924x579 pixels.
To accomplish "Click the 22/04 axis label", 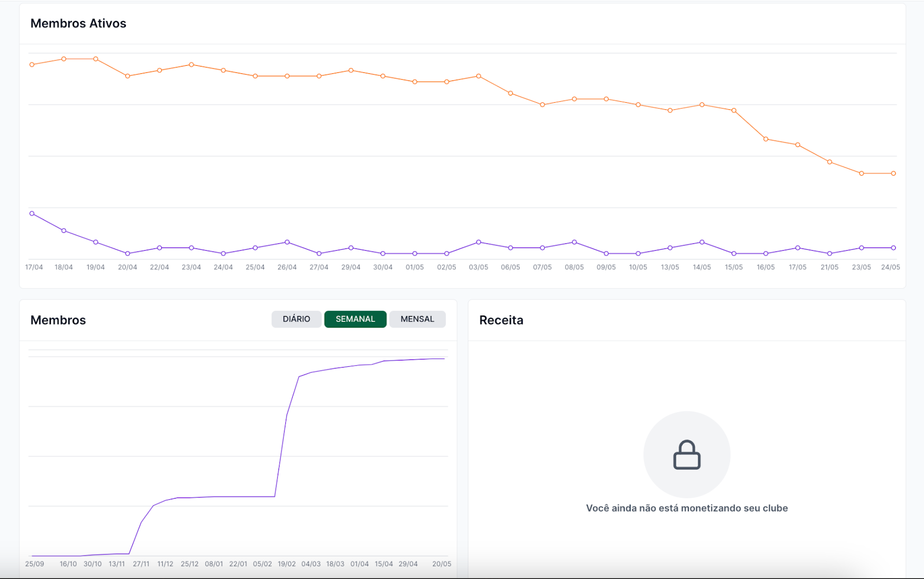I will tap(159, 268).
